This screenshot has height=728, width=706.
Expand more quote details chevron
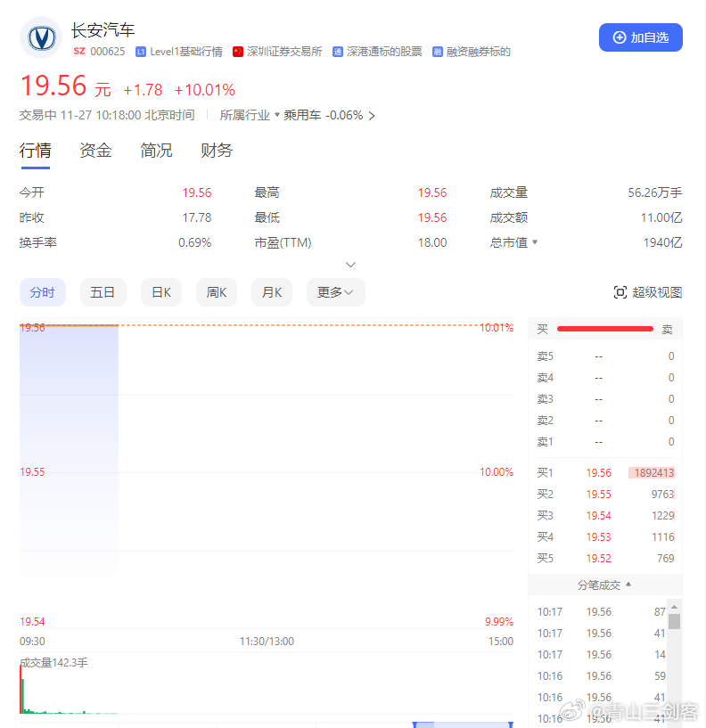[350, 265]
